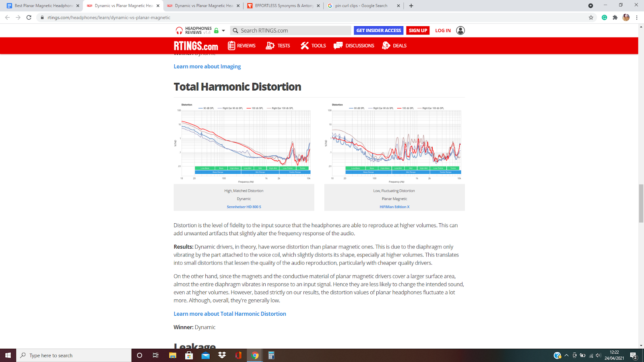Close the pin curl clips tab
The height and width of the screenshot is (362, 644).
398,6
